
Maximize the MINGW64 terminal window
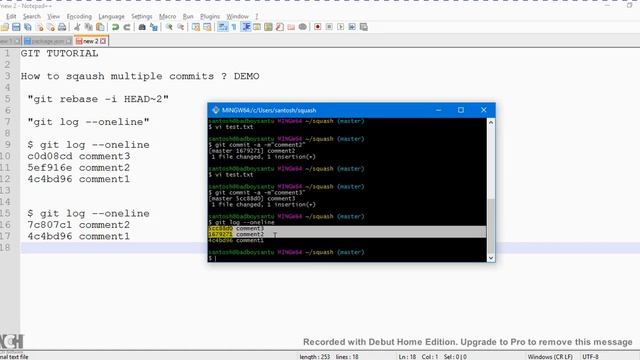pyautogui.click(x=461, y=110)
